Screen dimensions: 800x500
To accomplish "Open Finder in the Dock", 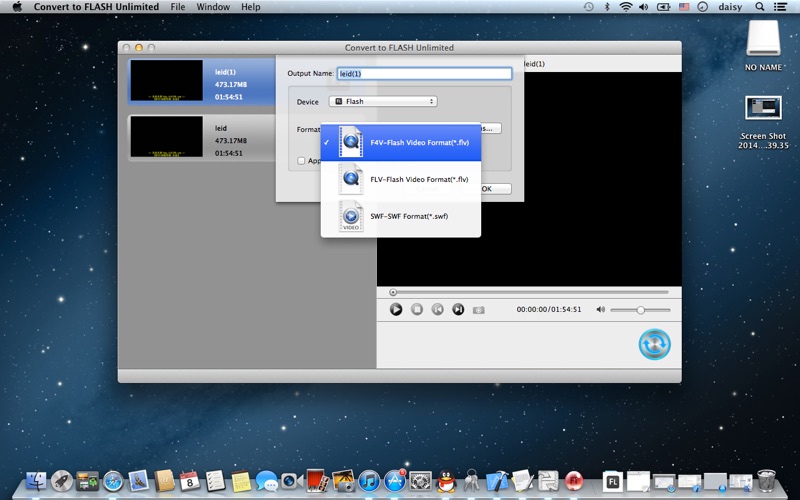I will 36,481.
